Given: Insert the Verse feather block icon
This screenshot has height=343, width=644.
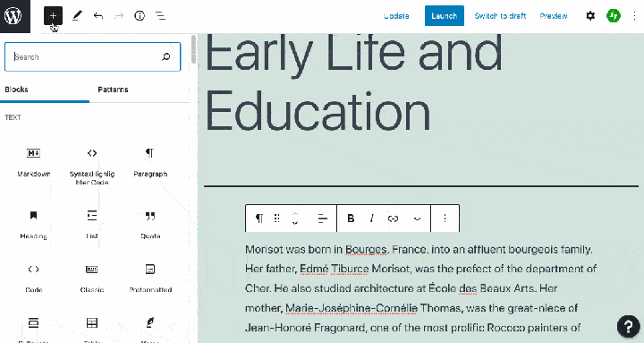Looking at the screenshot, I should pyautogui.click(x=150, y=322).
